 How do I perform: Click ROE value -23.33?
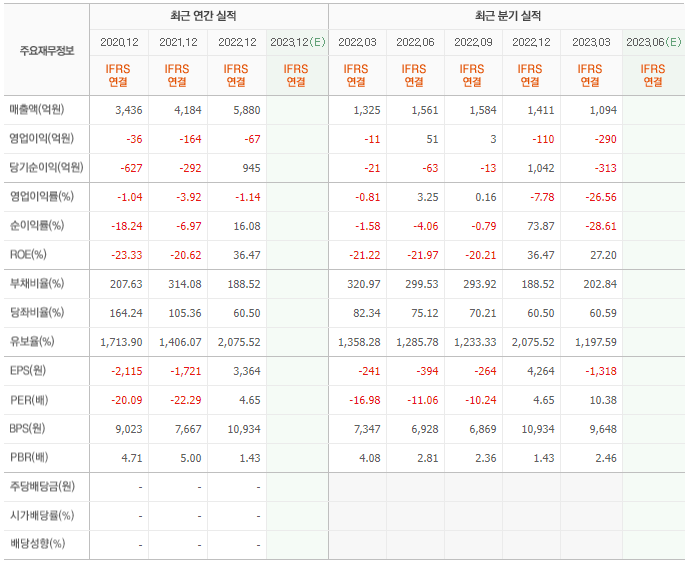127,255
